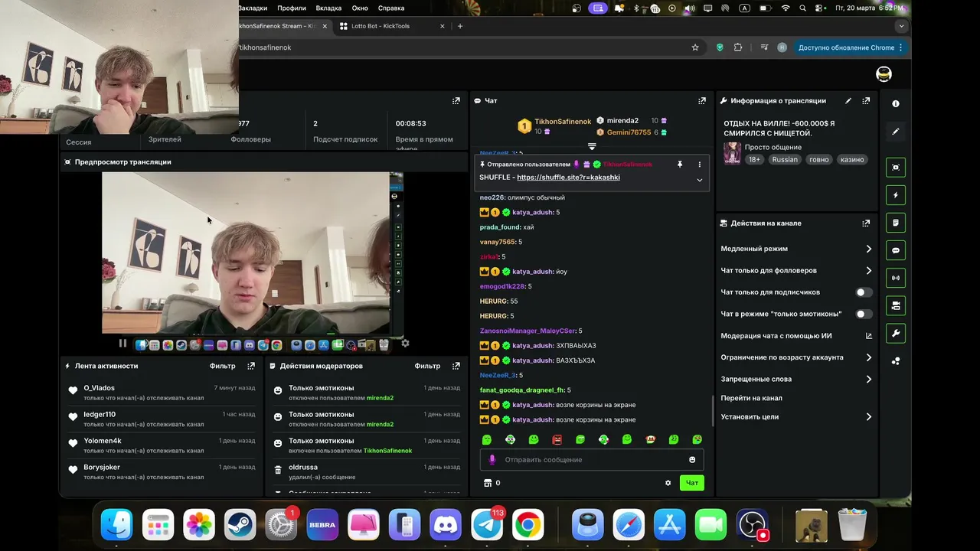Toggle subscribers-only chat switch
The height and width of the screenshot is (551, 980).
click(863, 292)
